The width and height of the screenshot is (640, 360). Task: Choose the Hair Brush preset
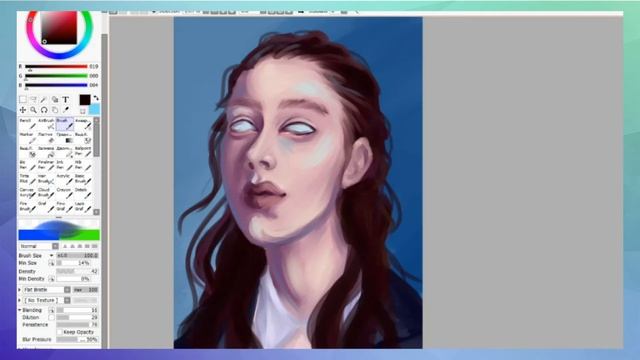tap(47, 179)
